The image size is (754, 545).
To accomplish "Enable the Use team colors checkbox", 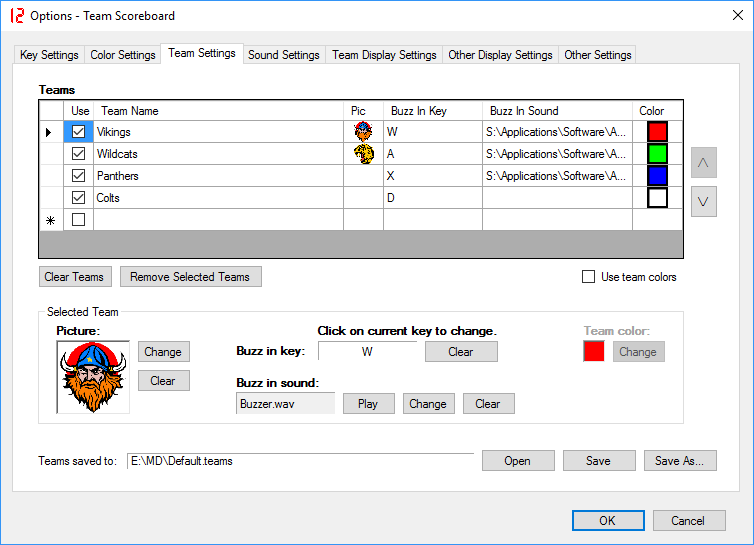I will 589,277.
